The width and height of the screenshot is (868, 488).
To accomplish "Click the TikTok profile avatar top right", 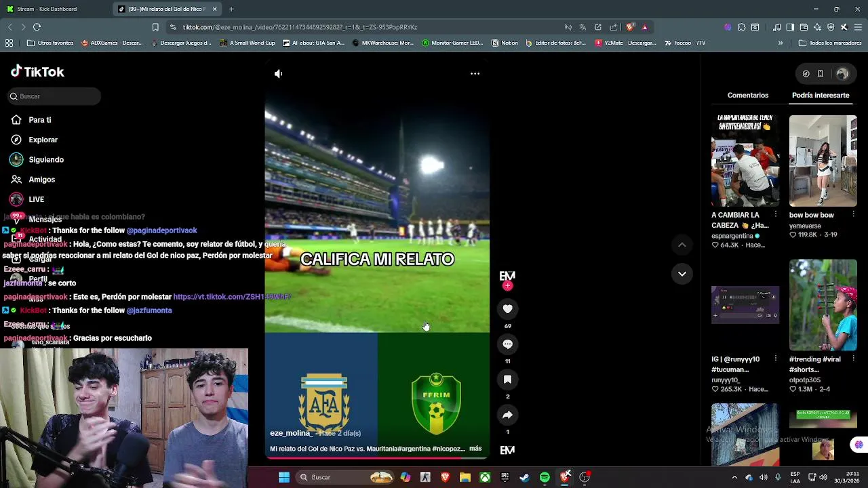I will click(842, 74).
